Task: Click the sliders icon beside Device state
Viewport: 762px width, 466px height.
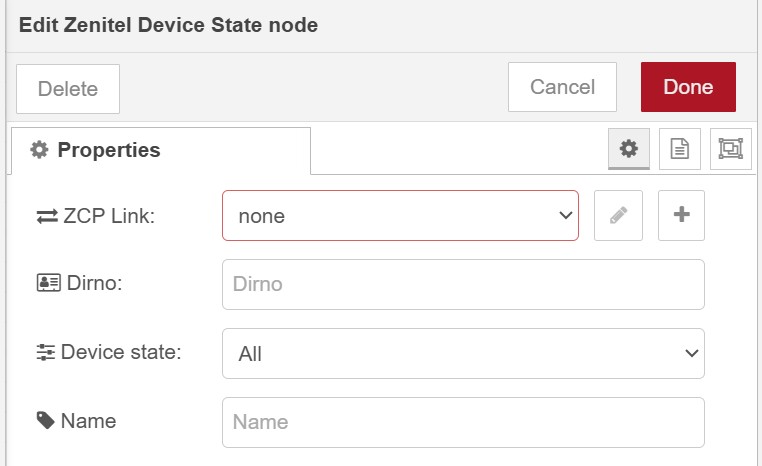Action: 47,353
